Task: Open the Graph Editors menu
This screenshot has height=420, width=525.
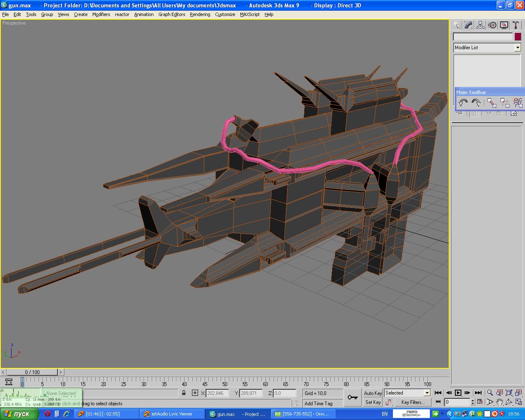Action: coord(171,14)
